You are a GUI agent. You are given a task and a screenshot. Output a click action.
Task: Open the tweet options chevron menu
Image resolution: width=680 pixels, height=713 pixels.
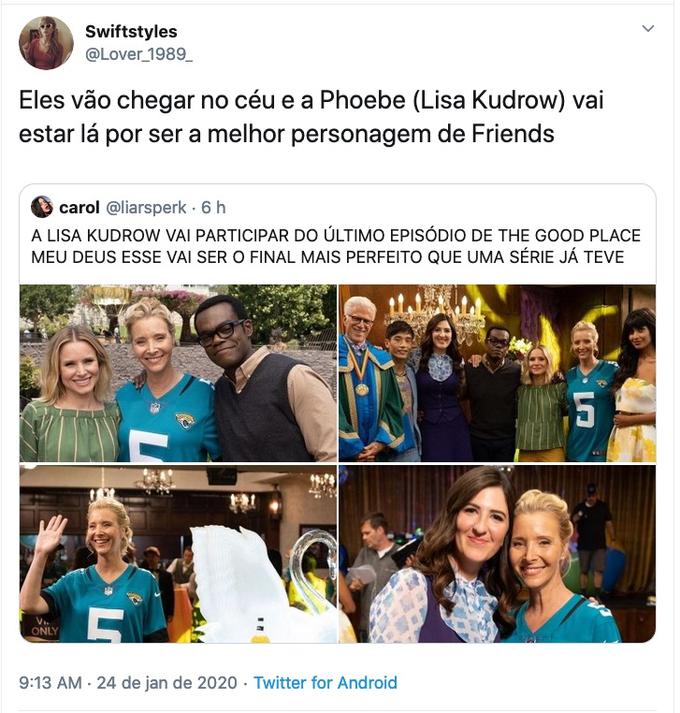(x=648, y=28)
